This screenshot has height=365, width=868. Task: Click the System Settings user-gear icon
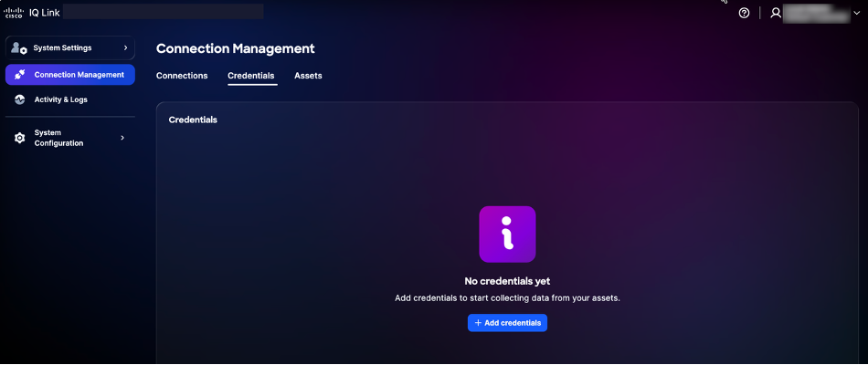point(19,48)
